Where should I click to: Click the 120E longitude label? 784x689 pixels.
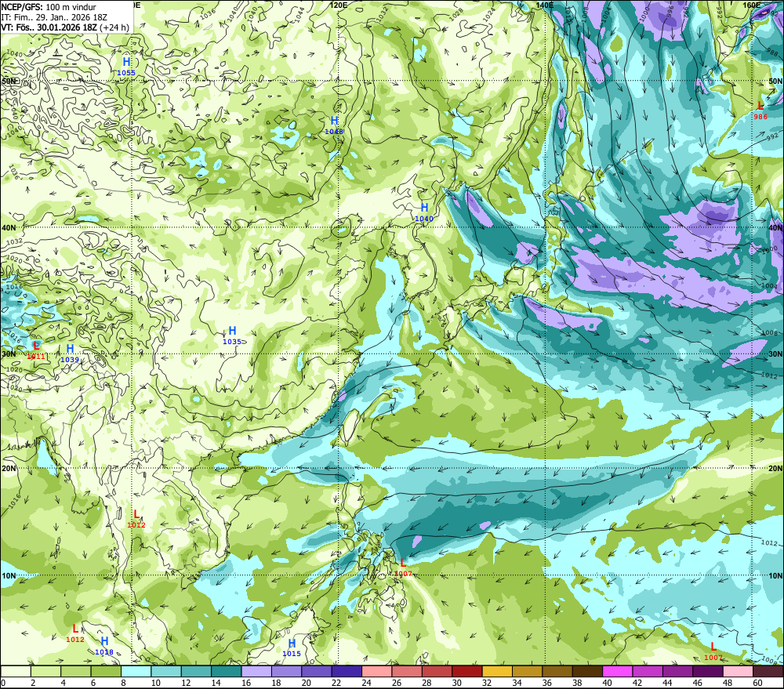(339, 5)
